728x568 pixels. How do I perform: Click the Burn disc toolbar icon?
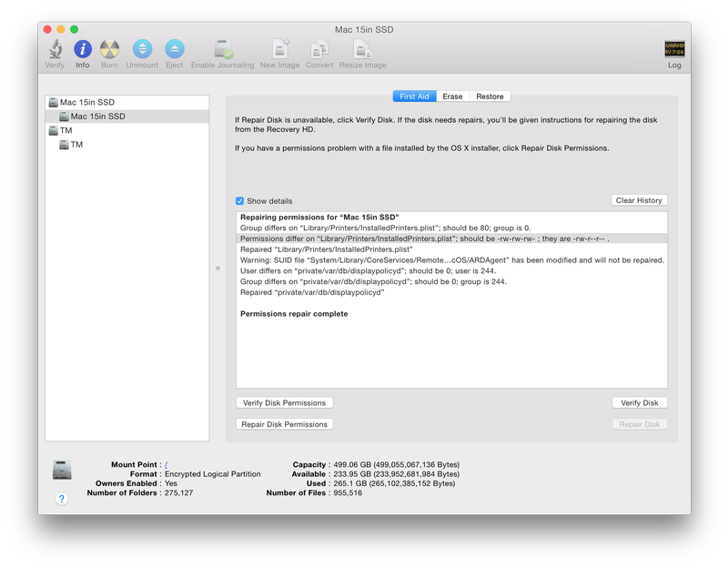point(109,49)
